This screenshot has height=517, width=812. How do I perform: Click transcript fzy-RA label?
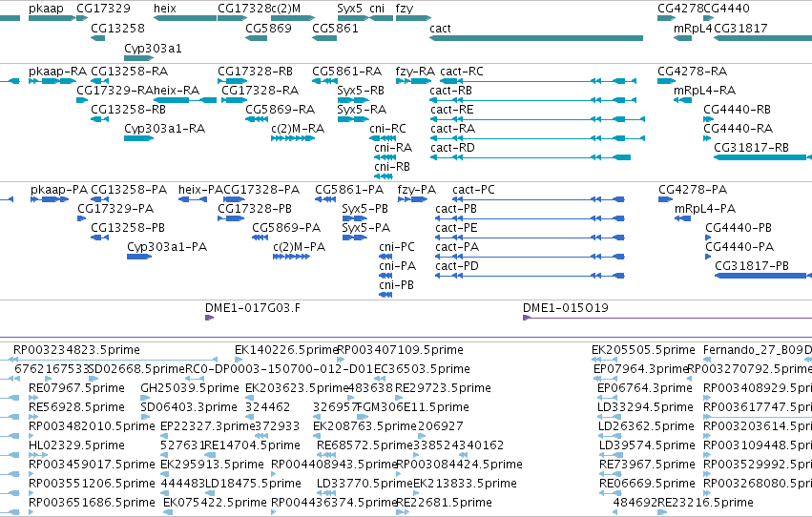[415, 72]
